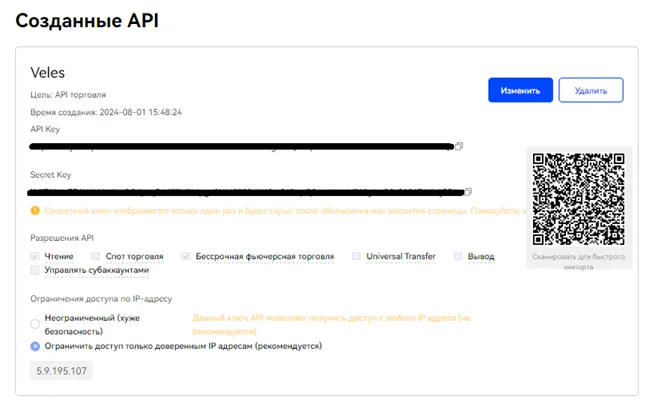Click the QR code image
665x412 pixels.
(x=578, y=198)
